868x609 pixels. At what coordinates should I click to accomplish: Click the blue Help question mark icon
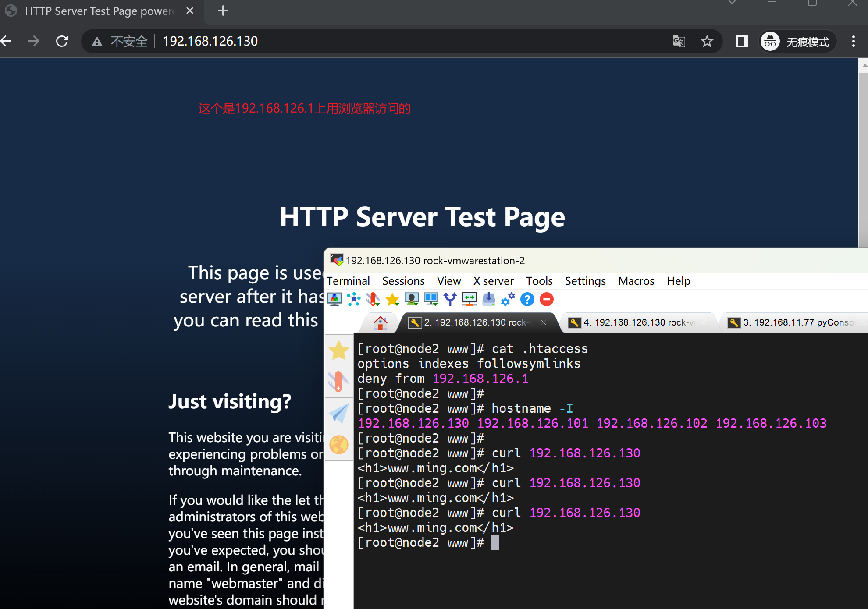click(x=527, y=300)
